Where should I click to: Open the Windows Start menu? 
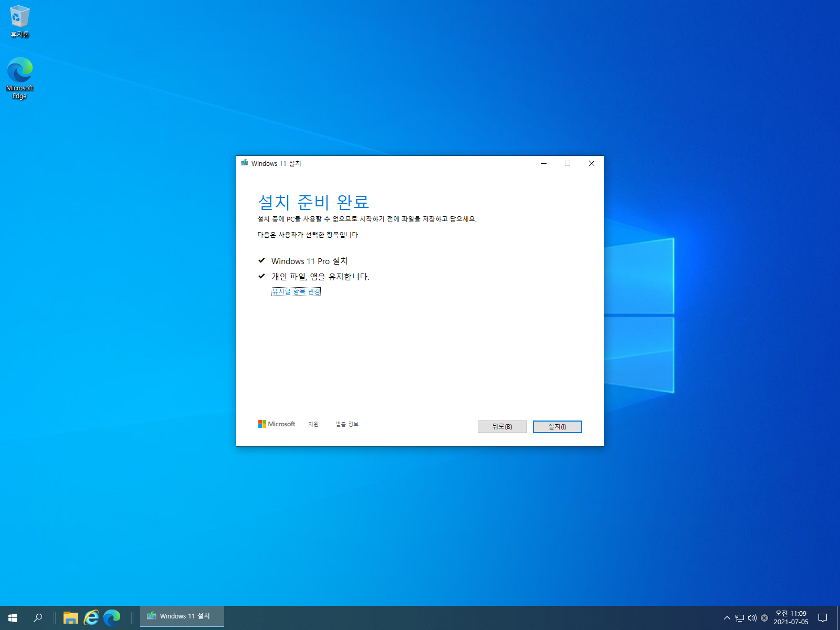click(13, 618)
